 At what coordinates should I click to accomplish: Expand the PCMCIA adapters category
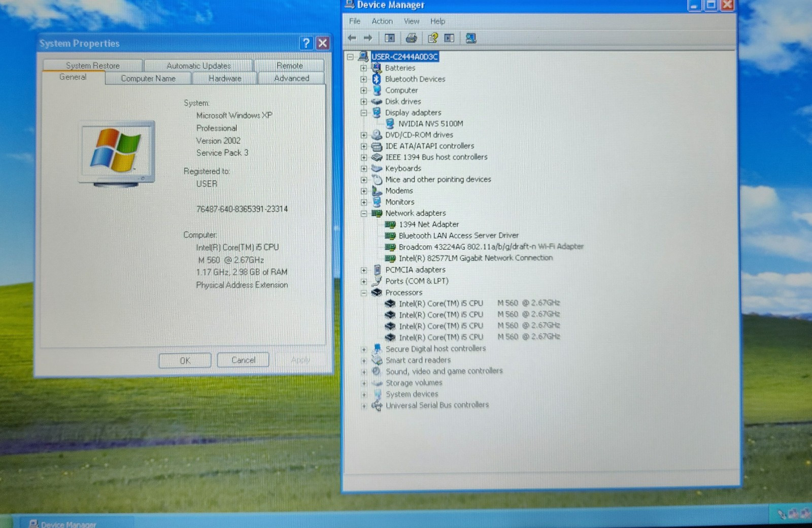364,270
